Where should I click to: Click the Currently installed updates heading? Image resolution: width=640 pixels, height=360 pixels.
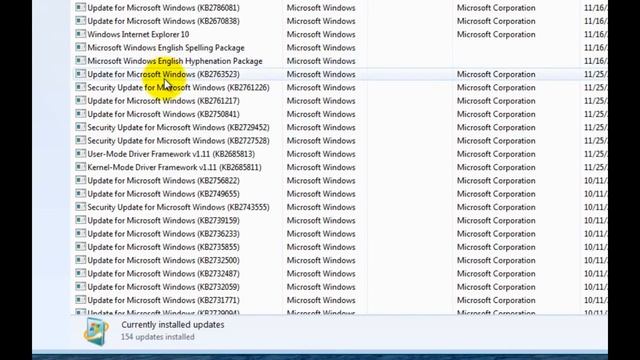173,325
